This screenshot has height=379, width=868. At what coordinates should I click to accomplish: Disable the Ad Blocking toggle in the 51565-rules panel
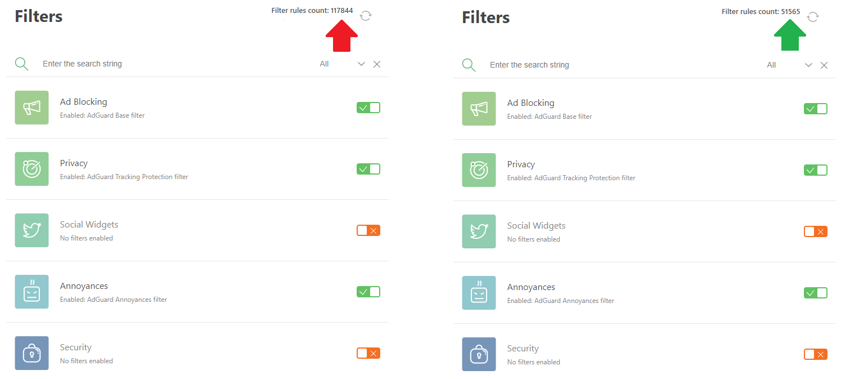pos(815,109)
